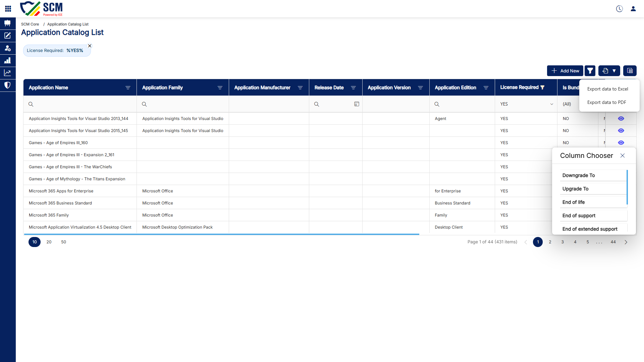Click the License Required active filter icon
The image size is (644, 362).
pos(542,87)
